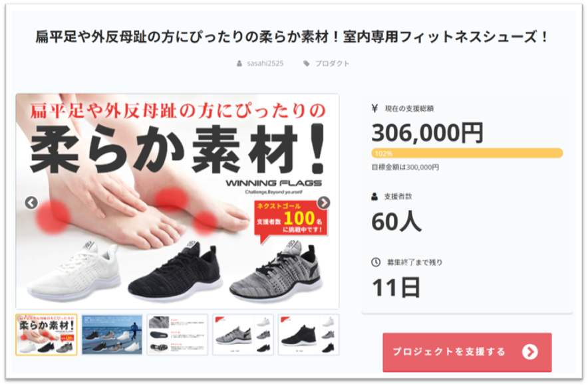Click the red ネクストゴール 100名 badge
Image resolution: width=588 pixels, height=386 pixels.
[x=291, y=219]
